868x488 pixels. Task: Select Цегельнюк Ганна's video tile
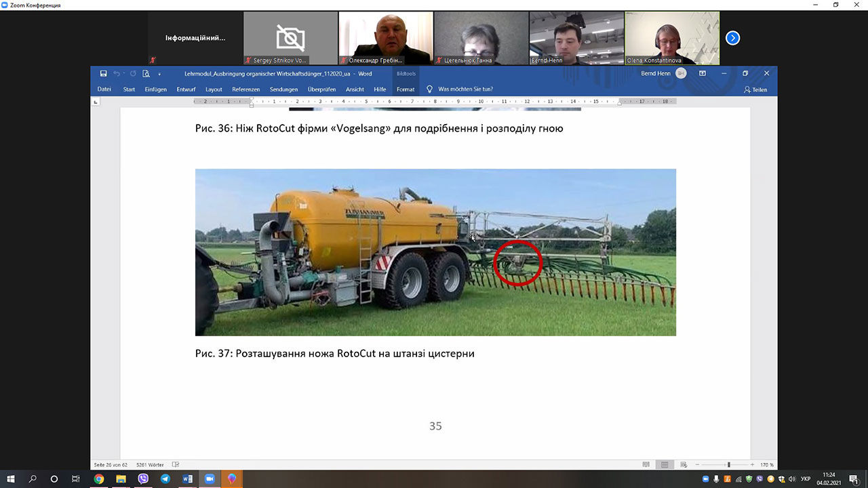coord(481,38)
